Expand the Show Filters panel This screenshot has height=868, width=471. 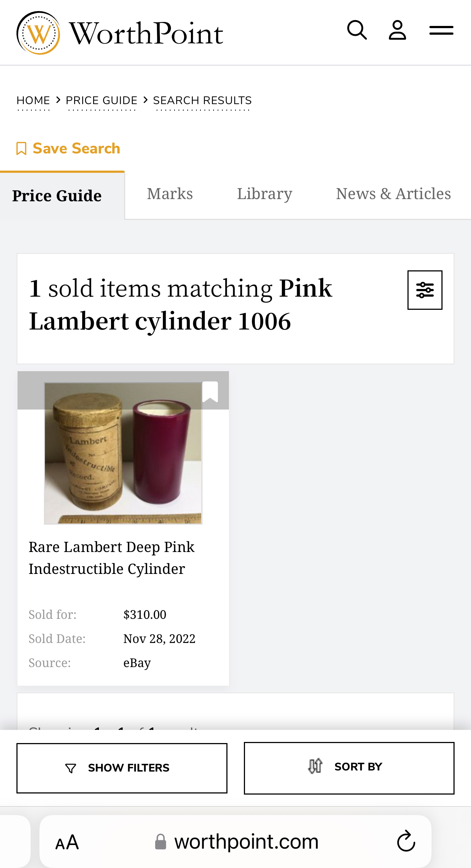tap(122, 768)
